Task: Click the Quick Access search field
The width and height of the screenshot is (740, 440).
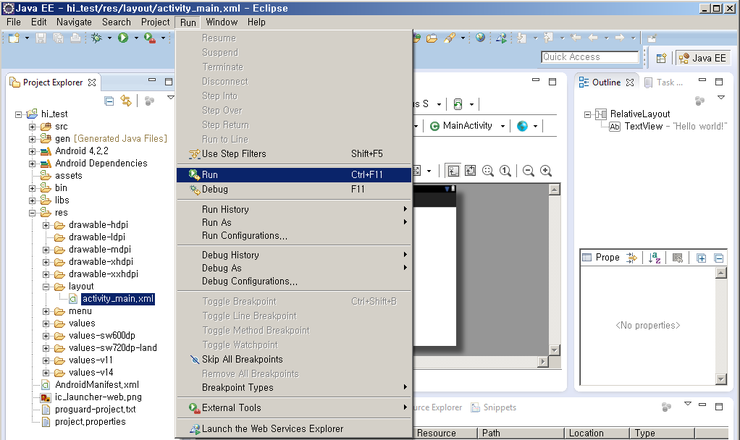Action: [589, 57]
